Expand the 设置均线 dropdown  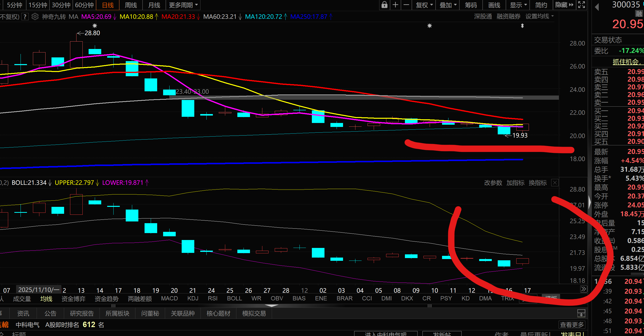point(540,17)
